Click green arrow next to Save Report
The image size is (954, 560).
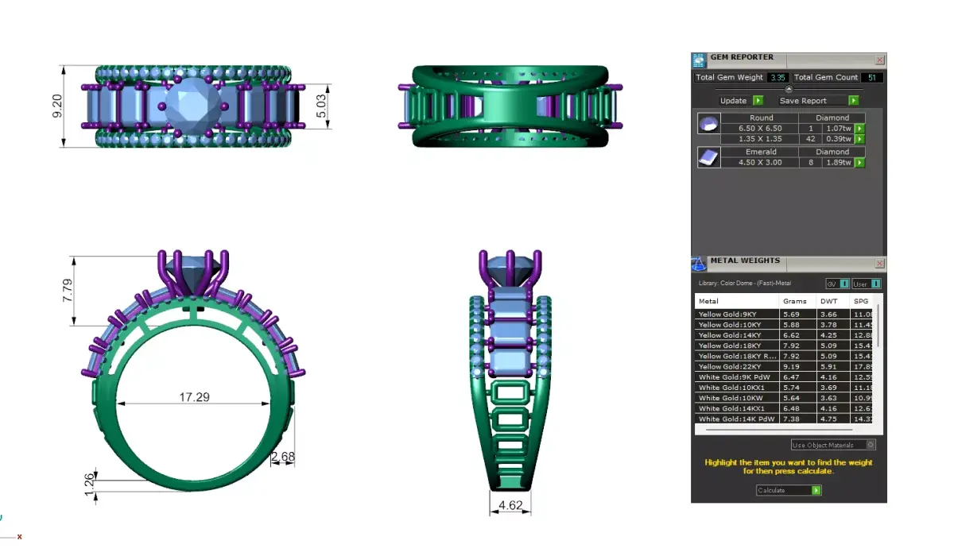click(x=853, y=101)
